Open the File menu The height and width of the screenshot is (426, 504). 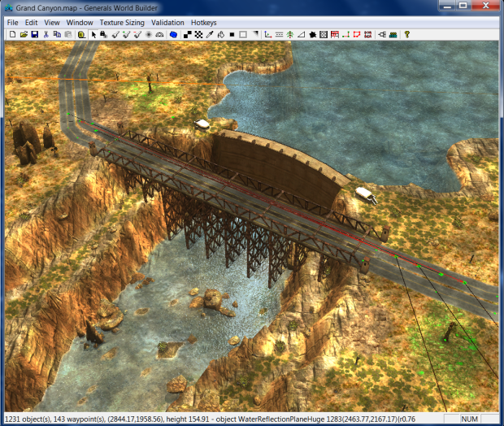click(12, 23)
